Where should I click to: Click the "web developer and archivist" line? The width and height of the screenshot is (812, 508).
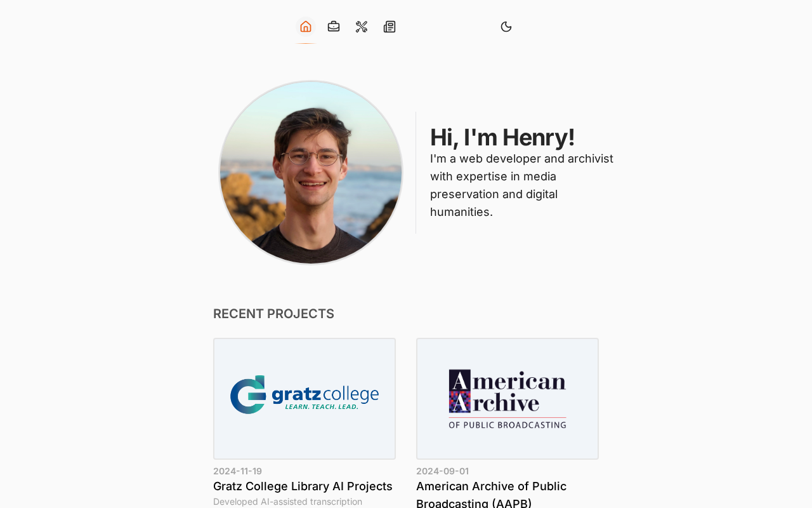pyautogui.click(x=521, y=159)
